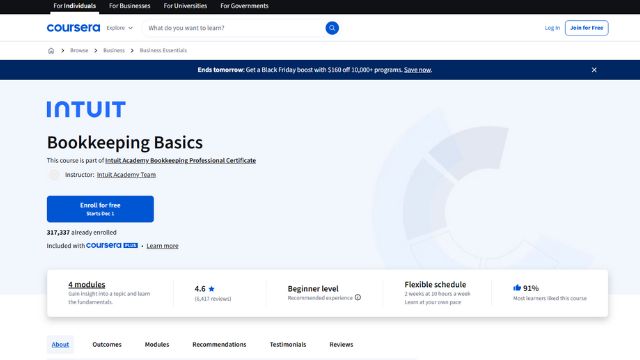Open the Business Essentials breadcrumb link
The height and width of the screenshot is (360, 640).
163,51
